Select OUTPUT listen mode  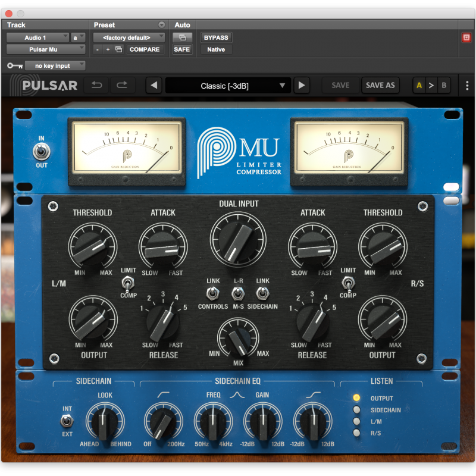(356, 398)
